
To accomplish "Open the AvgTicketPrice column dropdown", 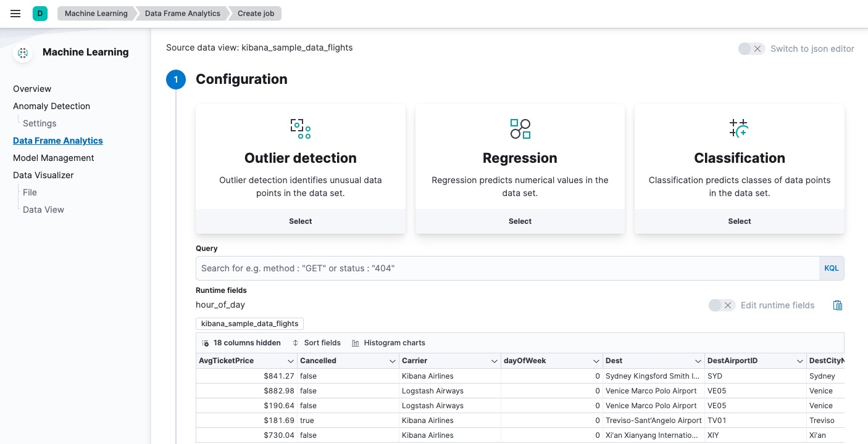I will point(290,361).
